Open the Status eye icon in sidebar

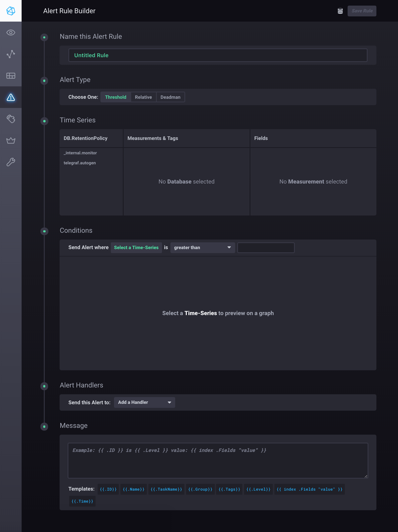coord(11,32)
